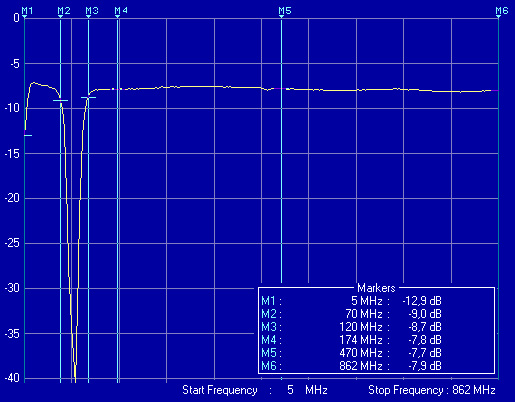Click the Markers panel title

click(x=376, y=288)
